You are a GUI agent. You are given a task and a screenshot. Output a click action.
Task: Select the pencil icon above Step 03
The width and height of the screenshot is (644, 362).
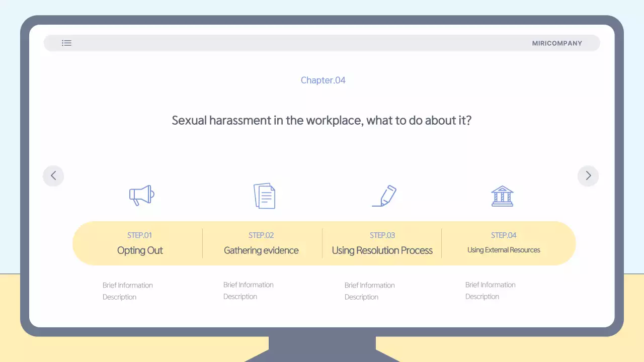(x=384, y=196)
